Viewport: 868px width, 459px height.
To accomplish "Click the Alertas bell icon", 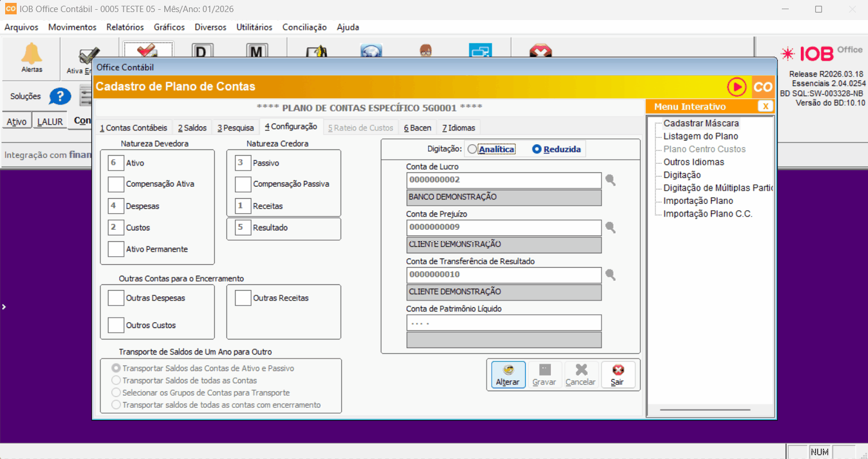I will (x=32, y=55).
